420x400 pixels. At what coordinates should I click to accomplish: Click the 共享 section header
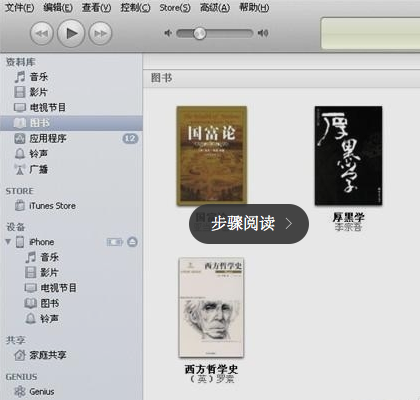(x=15, y=340)
